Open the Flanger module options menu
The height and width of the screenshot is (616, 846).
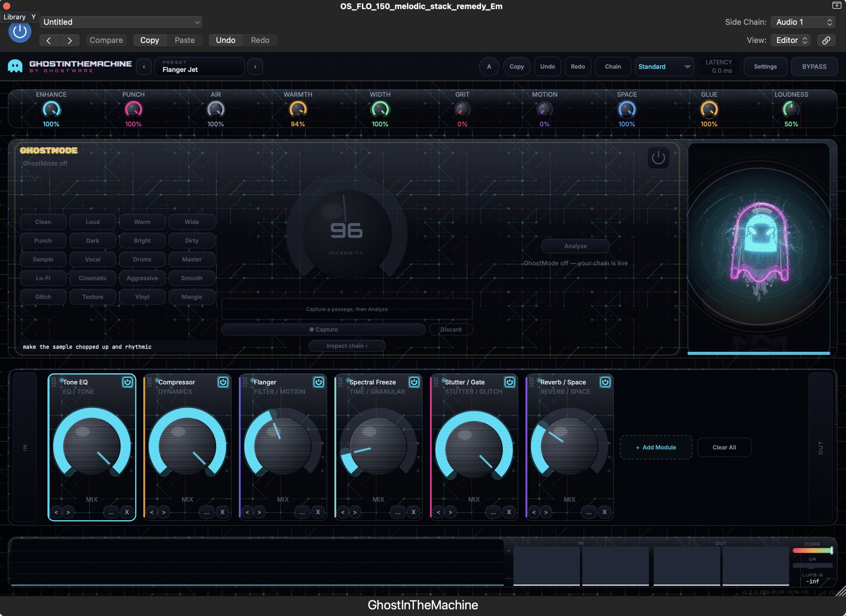pyautogui.click(x=302, y=512)
